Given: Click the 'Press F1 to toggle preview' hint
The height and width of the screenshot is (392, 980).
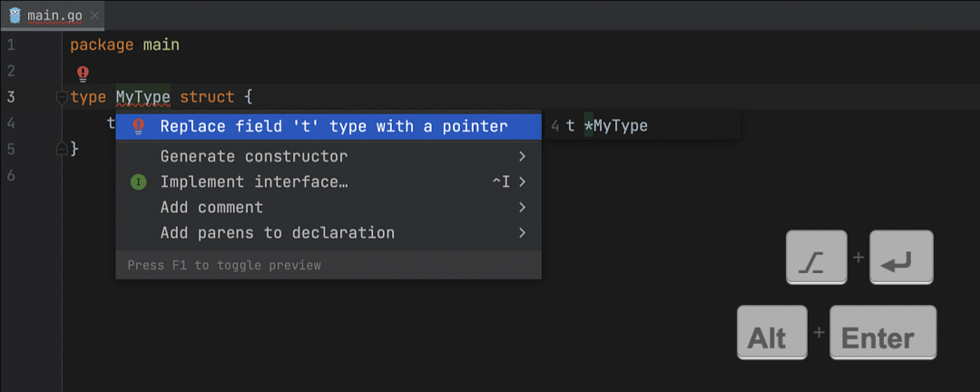Looking at the screenshot, I should pyautogui.click(x=224, y=266).
